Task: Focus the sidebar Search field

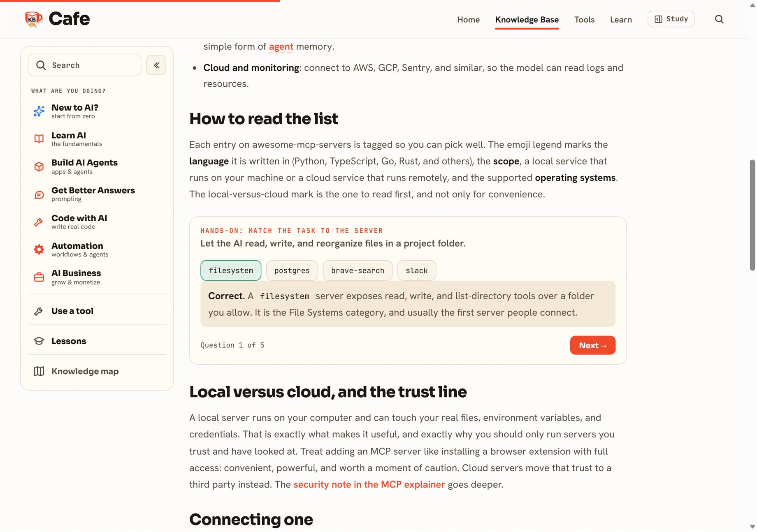Action: (84, 65)
